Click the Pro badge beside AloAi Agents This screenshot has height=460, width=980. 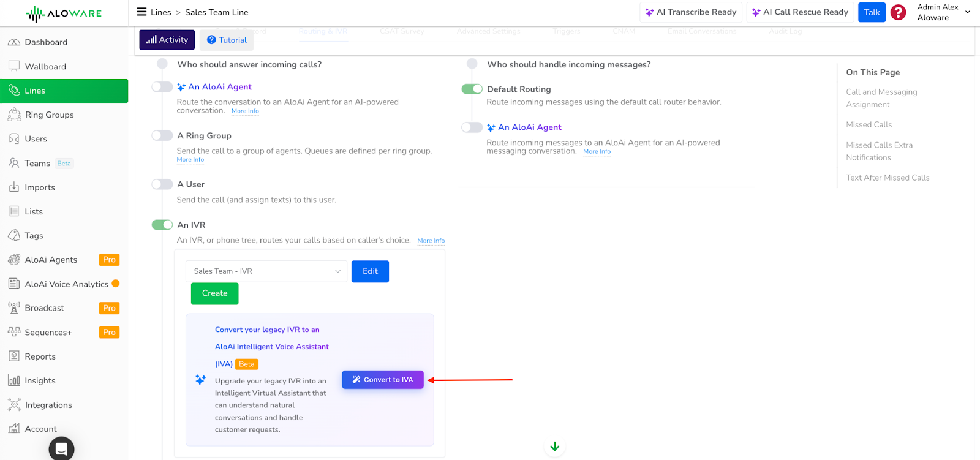(109, 260)
